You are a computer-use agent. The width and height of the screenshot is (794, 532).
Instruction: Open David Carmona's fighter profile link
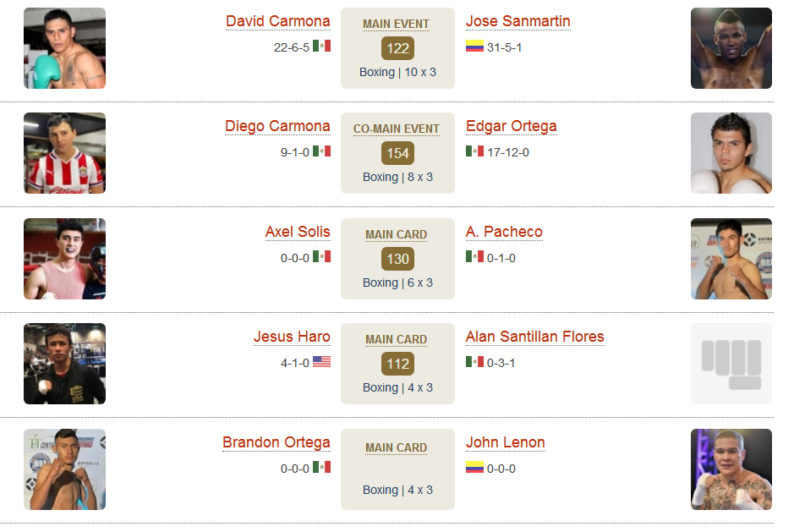(277, 21)
